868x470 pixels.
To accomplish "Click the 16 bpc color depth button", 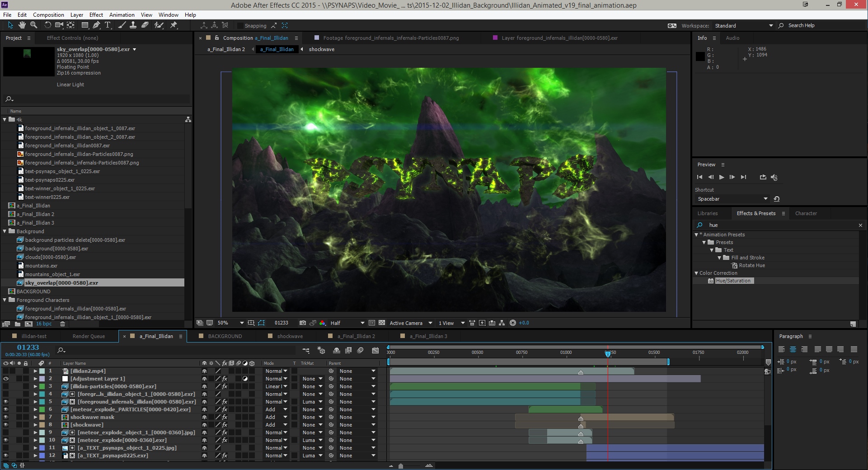I will [44, 324].
